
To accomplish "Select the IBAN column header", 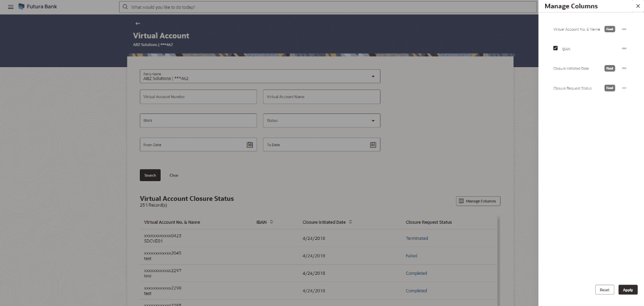I will [x=260, y=222].
